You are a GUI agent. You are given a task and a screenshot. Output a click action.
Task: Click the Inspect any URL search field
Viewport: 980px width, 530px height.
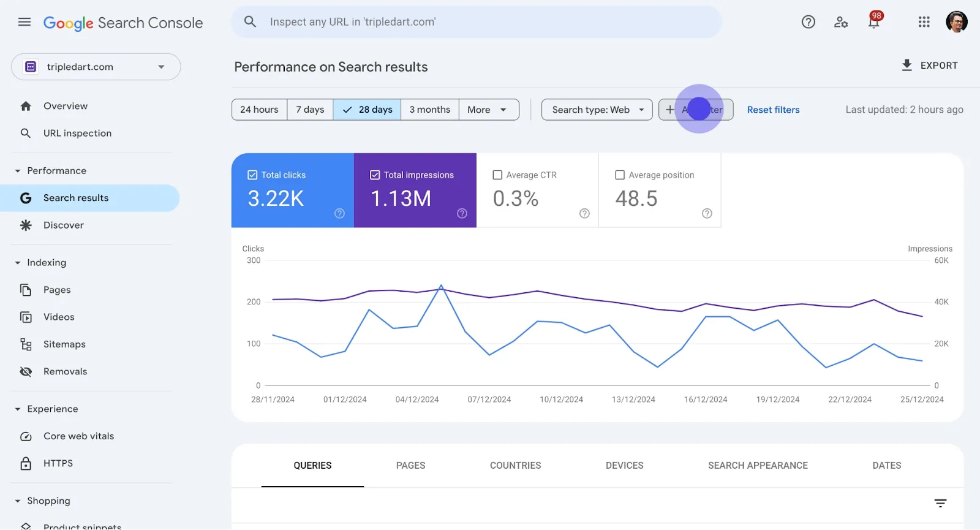[477, 22]
